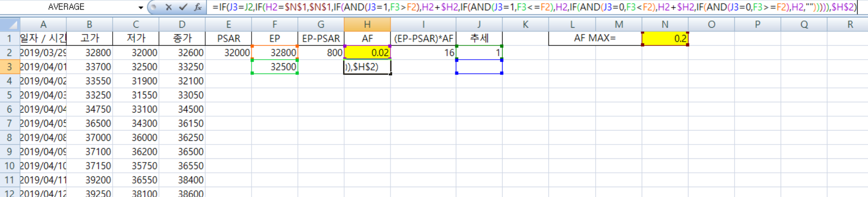
Task: Select the column H header
Action: click(367, 24)
